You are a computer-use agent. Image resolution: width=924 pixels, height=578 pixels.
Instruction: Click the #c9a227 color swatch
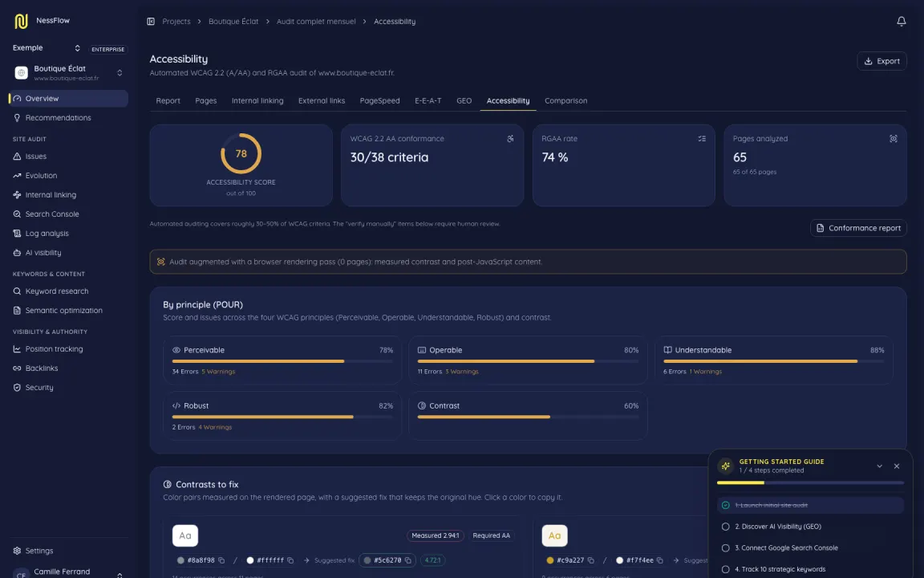549,560
